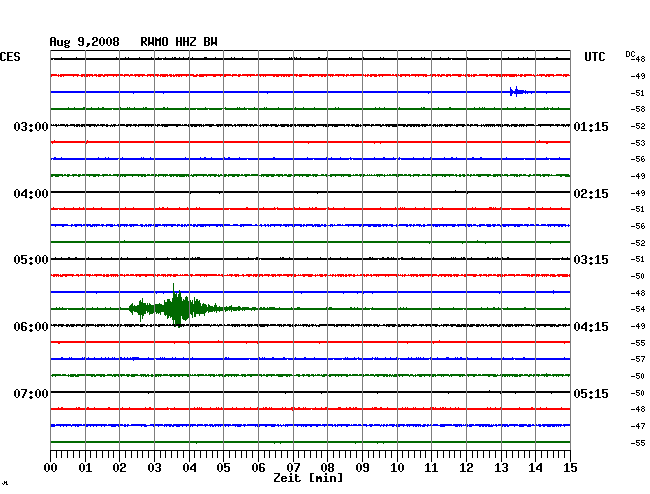Click the 01:15 UTC time label
This screenshot has width=650, height=494.
pos(591,126)
